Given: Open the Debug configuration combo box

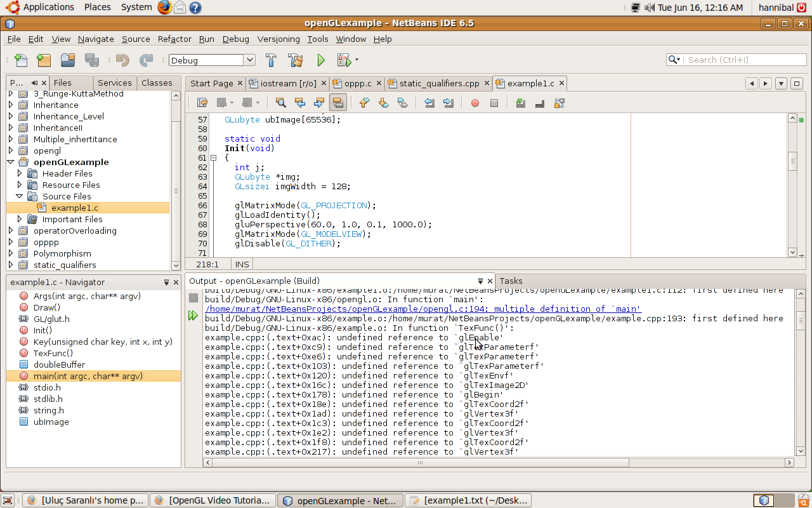Looking at the screenshot, I should [x=212, y=60].
